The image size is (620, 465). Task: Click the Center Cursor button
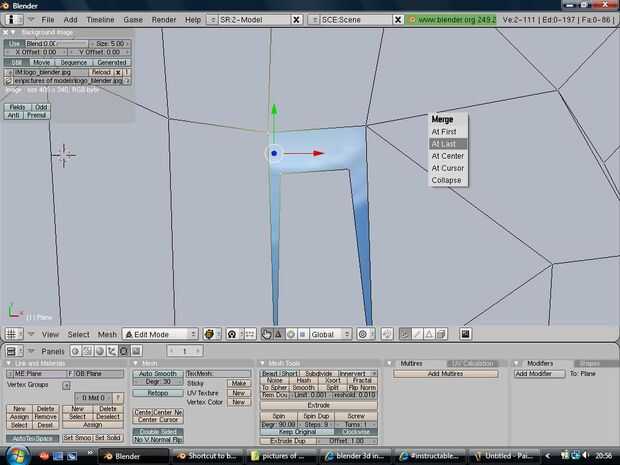pyautogui.click(x=158, y=420)
